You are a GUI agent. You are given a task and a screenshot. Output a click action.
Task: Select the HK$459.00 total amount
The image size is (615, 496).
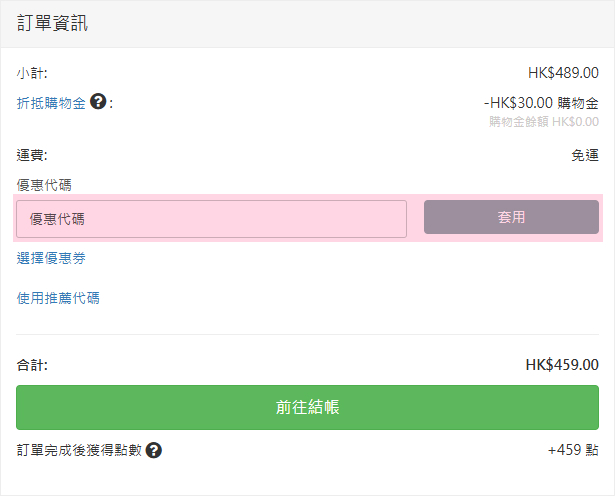pyautogui.click(x=562, y=365)
